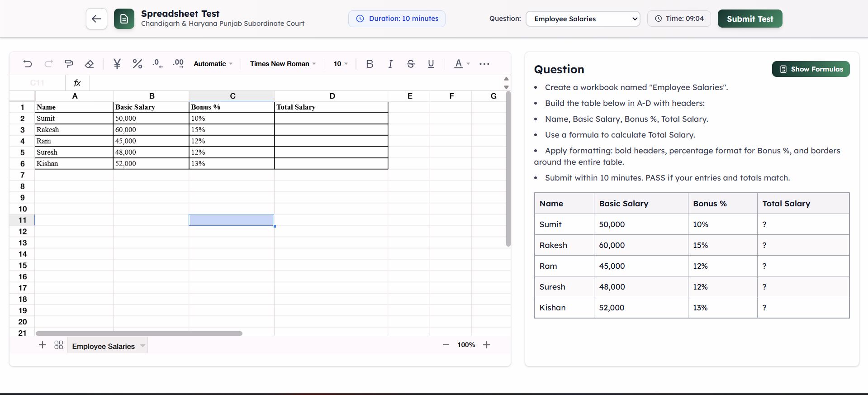Open the font size 10 dropdown
The width and height of the screenshot is (868, 395).
pos(341,64)
